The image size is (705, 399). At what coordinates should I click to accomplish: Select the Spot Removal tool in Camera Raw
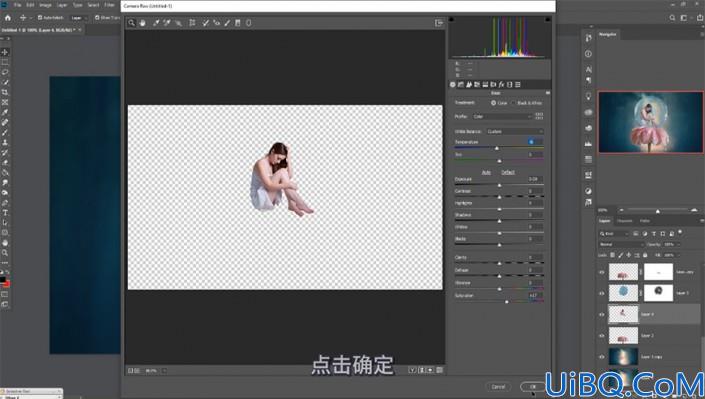[205, 23]
